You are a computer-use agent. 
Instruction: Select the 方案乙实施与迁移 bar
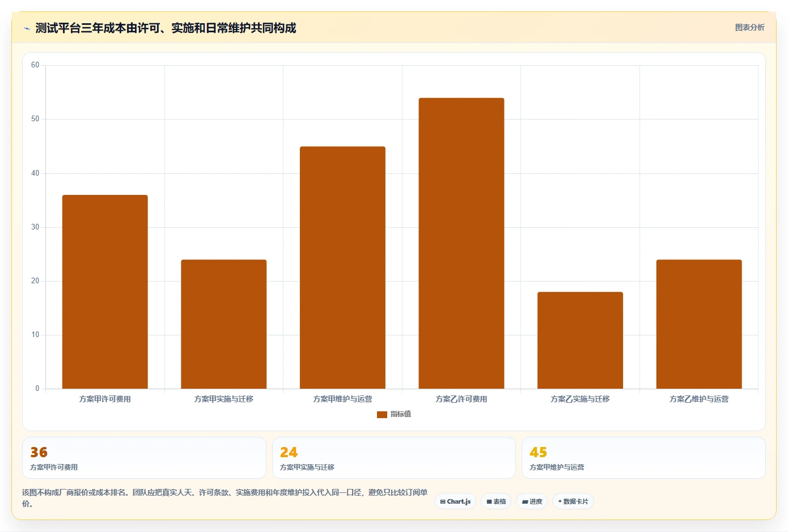click(580, 340)
